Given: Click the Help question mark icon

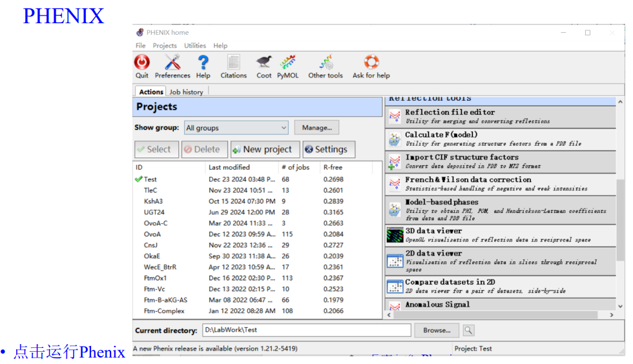Looking at the screenshot, I should coord(203,63).
